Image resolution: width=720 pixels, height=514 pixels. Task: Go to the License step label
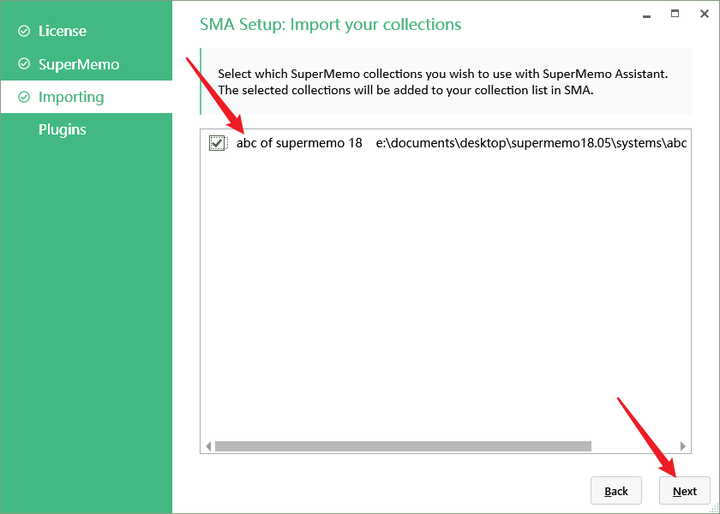click(x=62, y=31)
